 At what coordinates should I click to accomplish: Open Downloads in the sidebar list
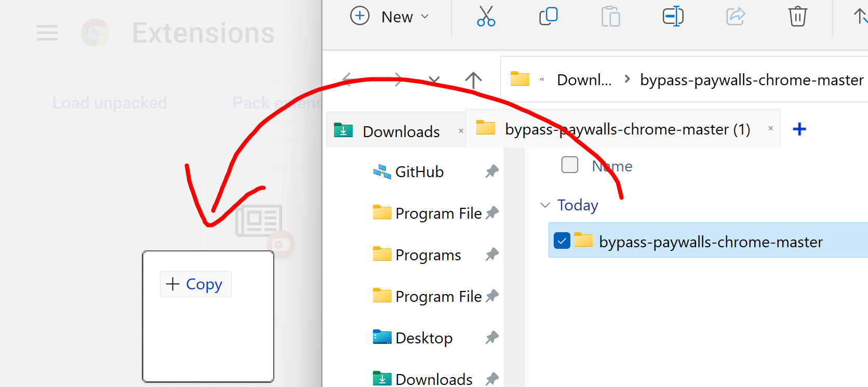point(423,379)
